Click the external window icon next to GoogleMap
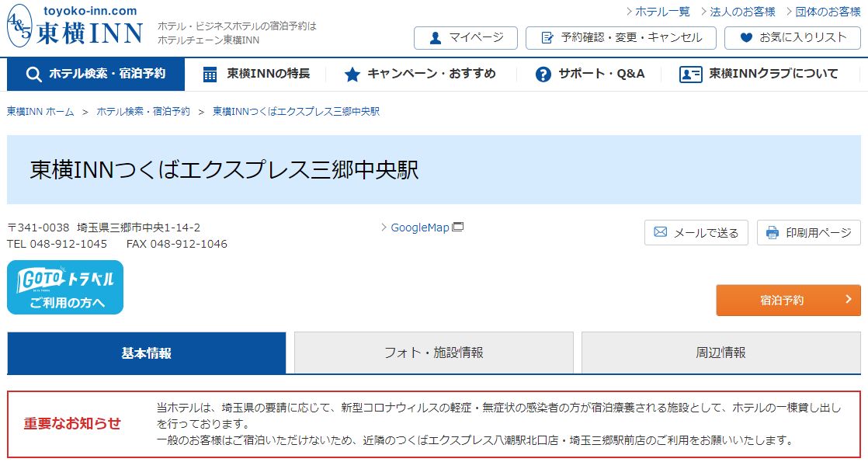The image size is (868, 469). pyautogui.click(x=458, y=227)
